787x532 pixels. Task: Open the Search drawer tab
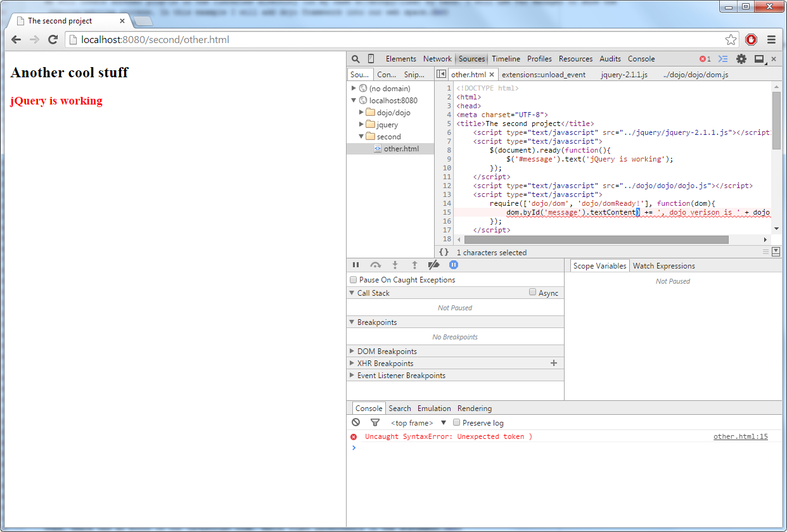400,408
